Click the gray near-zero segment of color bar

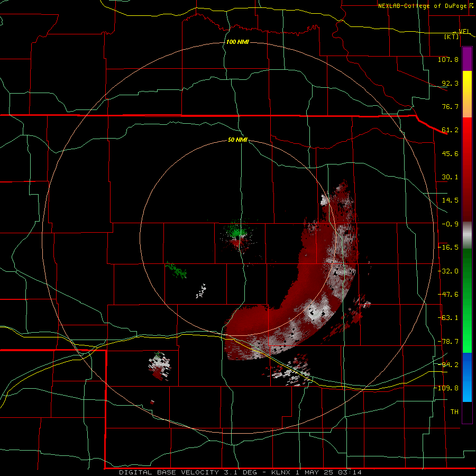point(467,235)
